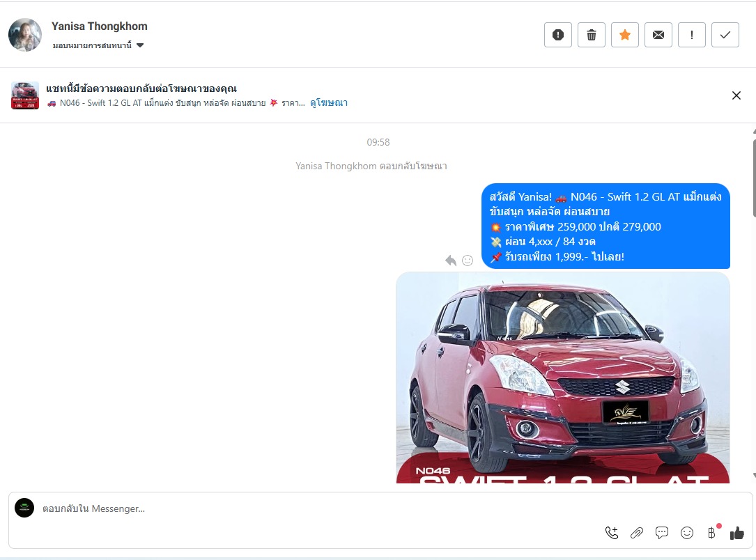
Task: Mark conversation as spam with exclamation circle icon
Action: coord(558,35)
